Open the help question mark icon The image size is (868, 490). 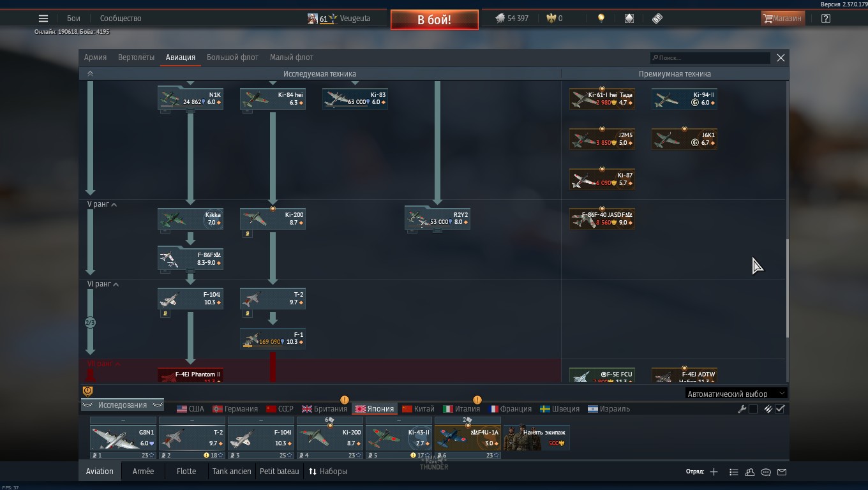tap(826, 19)
